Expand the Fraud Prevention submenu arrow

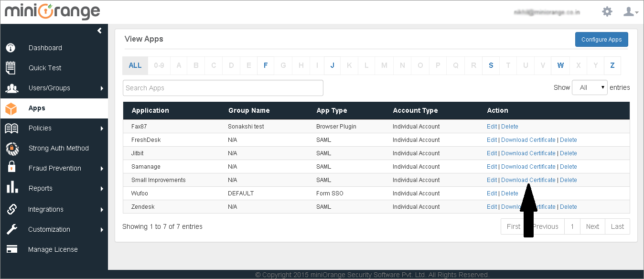(x=102, y=169)
